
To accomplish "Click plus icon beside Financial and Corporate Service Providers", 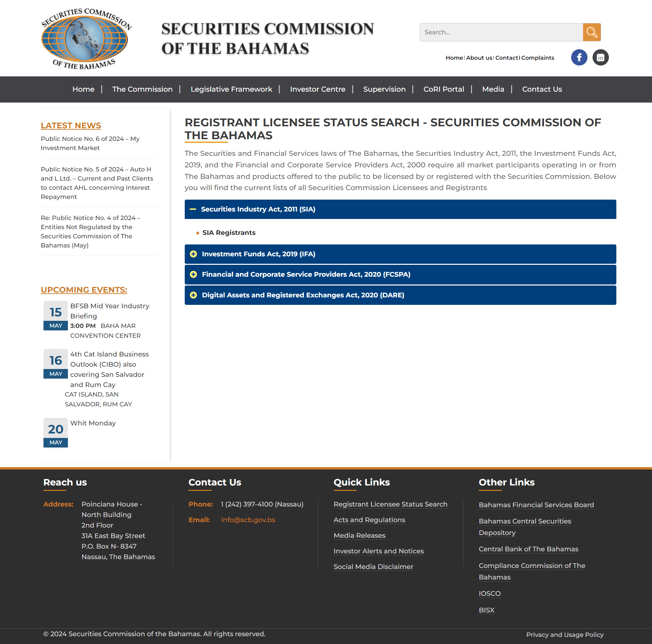I will click(x=193, y=274).
